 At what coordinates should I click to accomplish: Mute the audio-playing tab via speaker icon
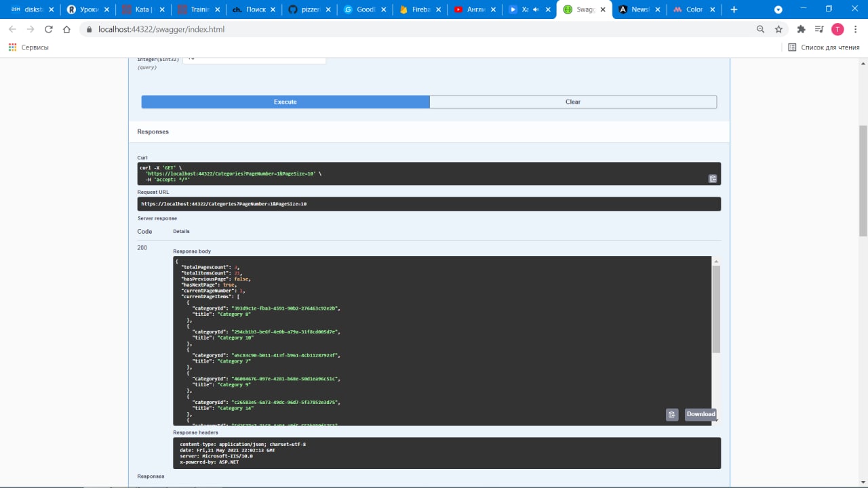(x=536, y=9)
